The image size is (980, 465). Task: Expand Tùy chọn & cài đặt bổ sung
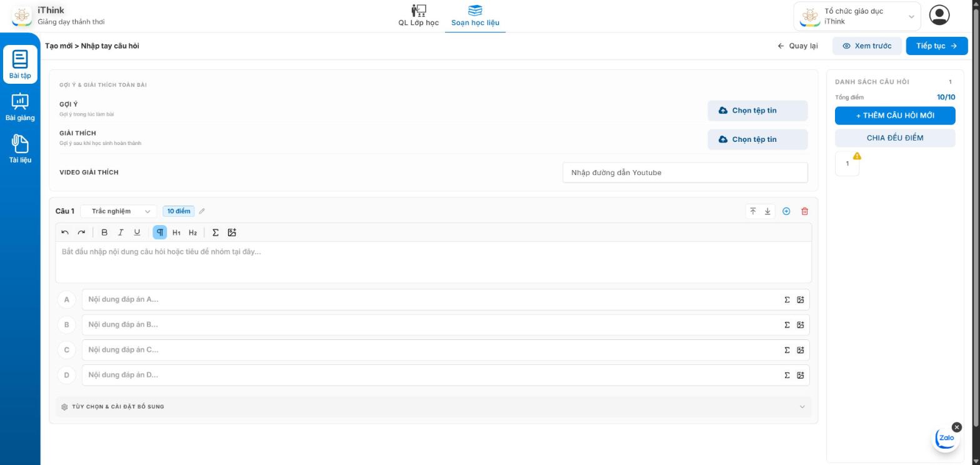434,407
